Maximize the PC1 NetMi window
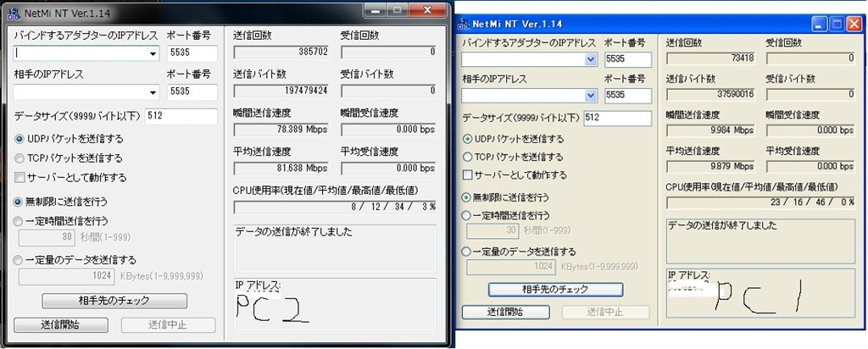The image size is (868, 349). pos(837,24)
